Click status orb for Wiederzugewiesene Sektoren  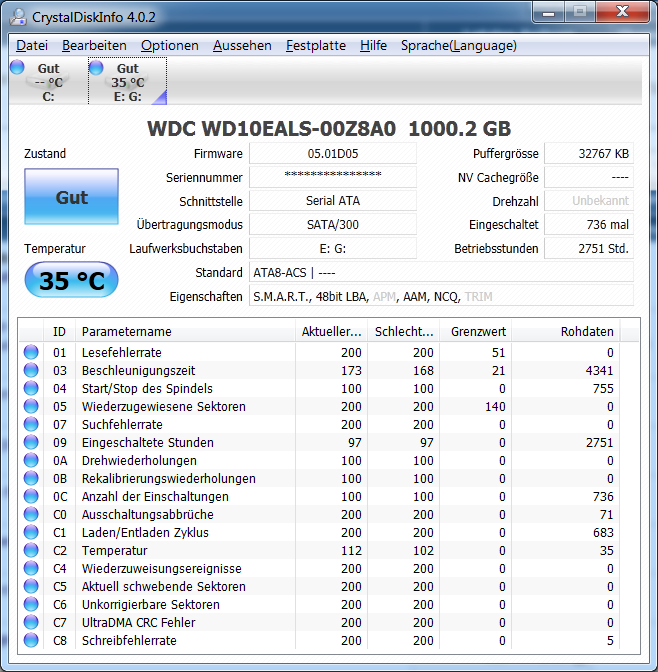pos(31,406)
